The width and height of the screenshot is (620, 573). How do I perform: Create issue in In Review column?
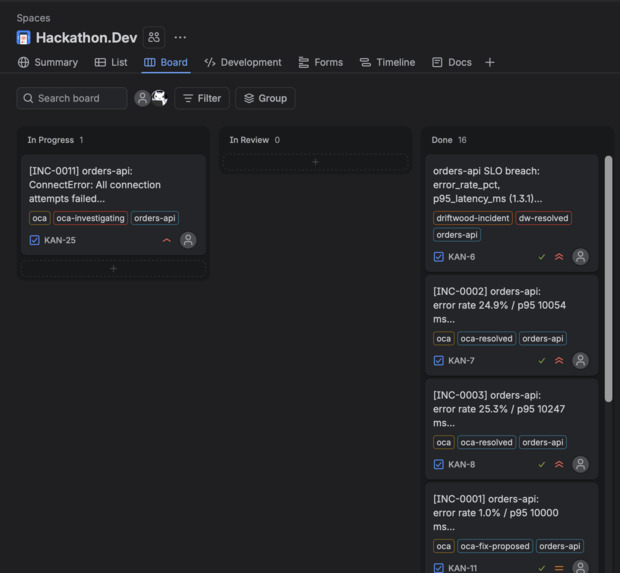(315, 162)
